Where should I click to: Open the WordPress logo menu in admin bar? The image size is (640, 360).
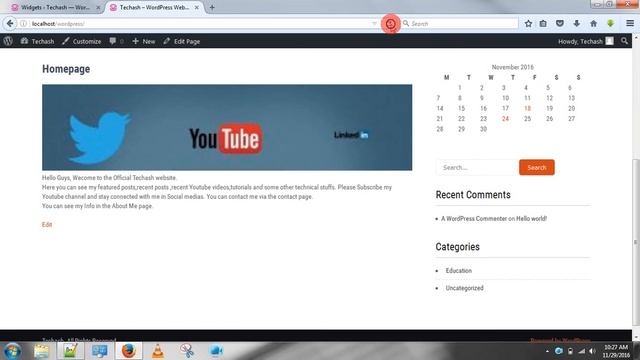click(x=8, y=41)
